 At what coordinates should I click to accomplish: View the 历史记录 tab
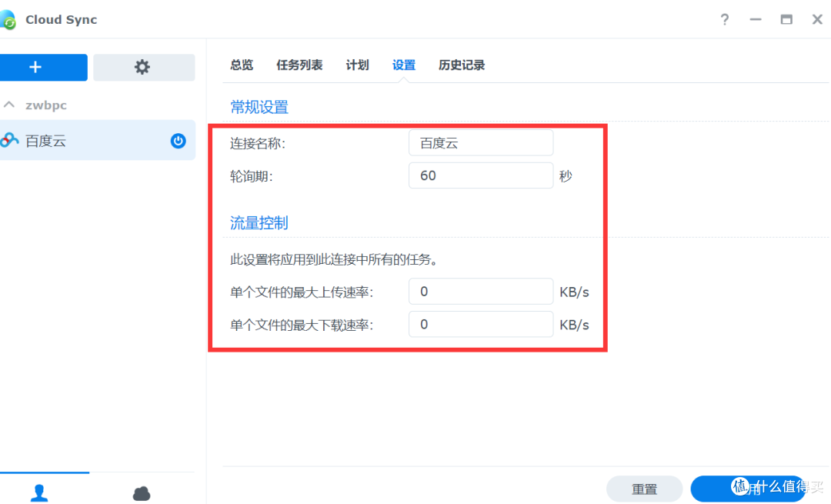(x=462, y=65)
